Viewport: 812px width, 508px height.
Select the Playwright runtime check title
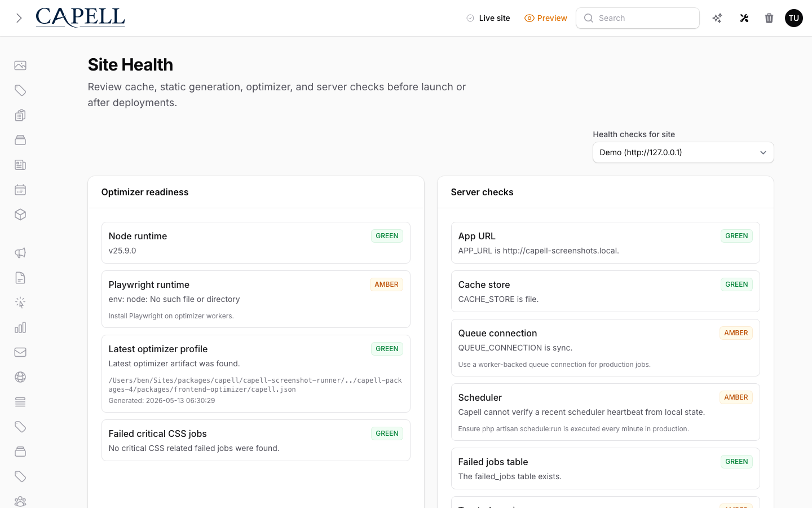click(x=149, y=284)
